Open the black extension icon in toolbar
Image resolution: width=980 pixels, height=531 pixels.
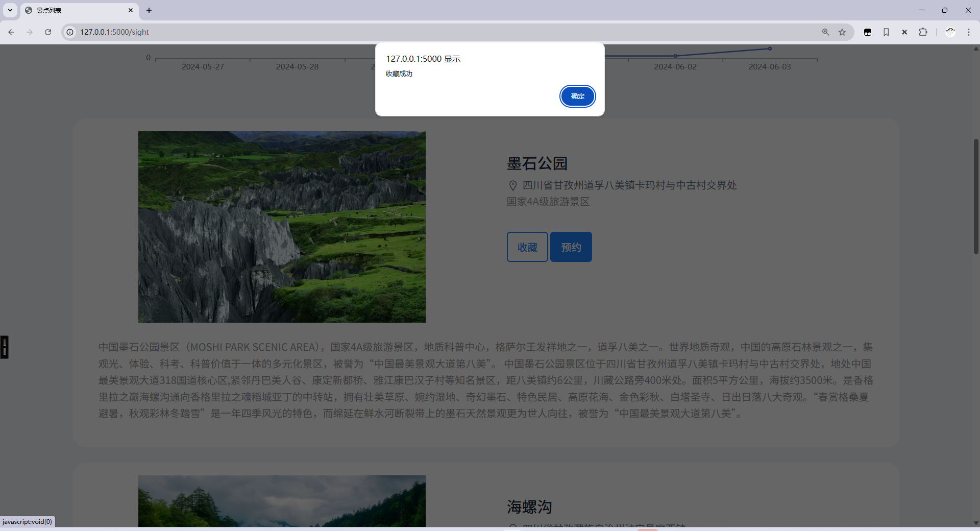[x=868, y=32]
